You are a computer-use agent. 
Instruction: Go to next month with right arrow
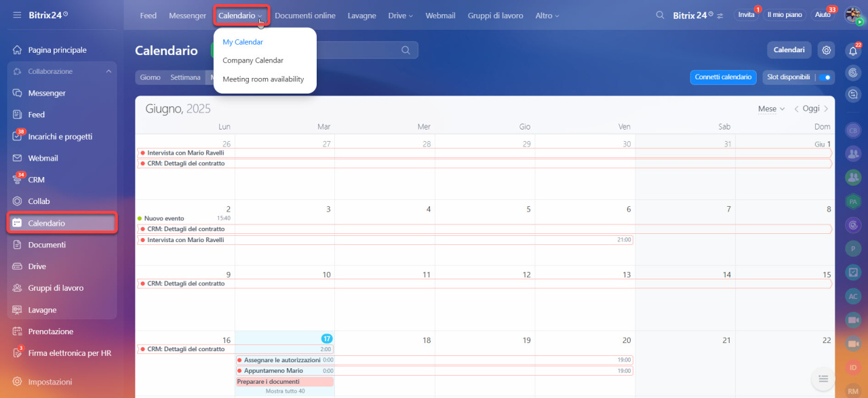pyautogui.click(x=826, y=108)
